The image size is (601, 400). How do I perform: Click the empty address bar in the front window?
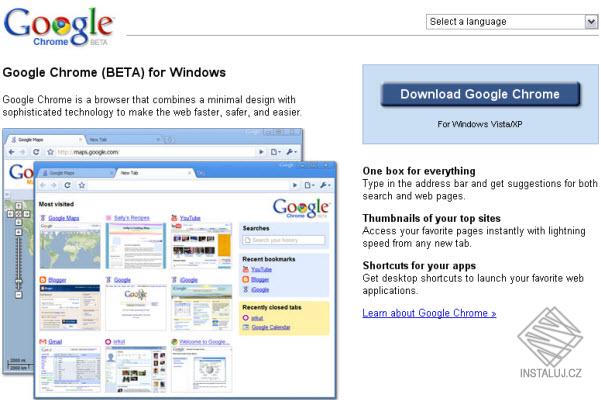click(x=188, y=185)
